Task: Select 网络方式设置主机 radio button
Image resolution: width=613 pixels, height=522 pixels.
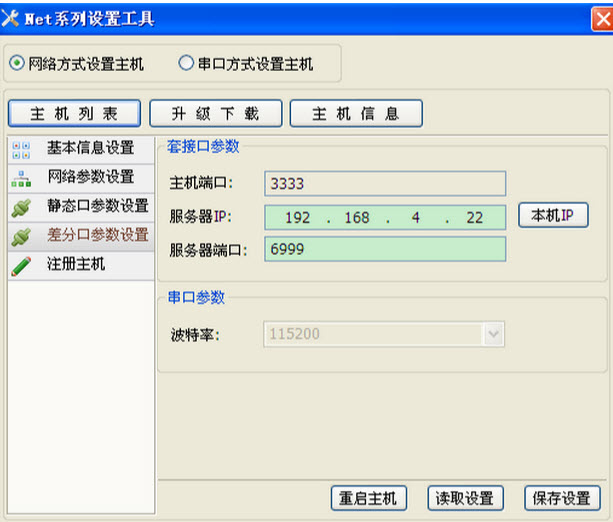Action: point(17,63)
